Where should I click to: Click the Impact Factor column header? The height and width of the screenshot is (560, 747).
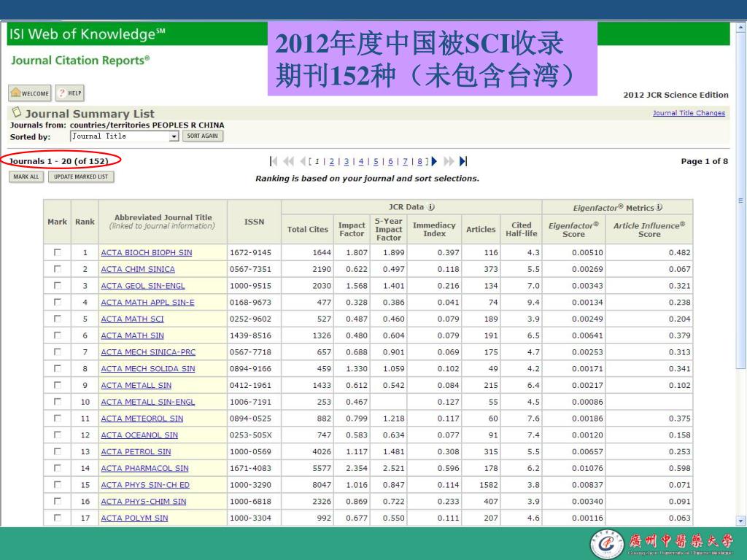click(352, 230)
